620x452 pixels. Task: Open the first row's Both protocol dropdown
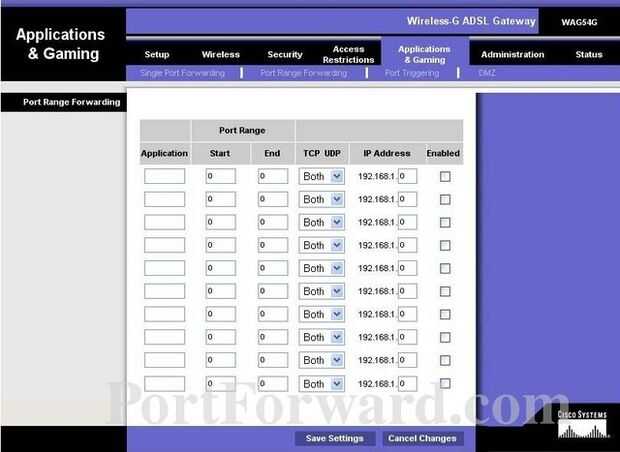[321, 176]
